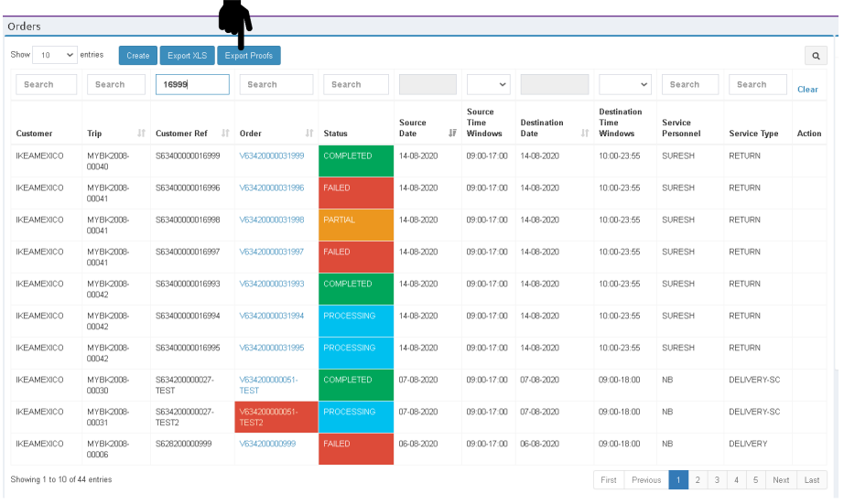844x504 pixels.
Task: Focus the Service Personnel search field
Action: point(690,84)
